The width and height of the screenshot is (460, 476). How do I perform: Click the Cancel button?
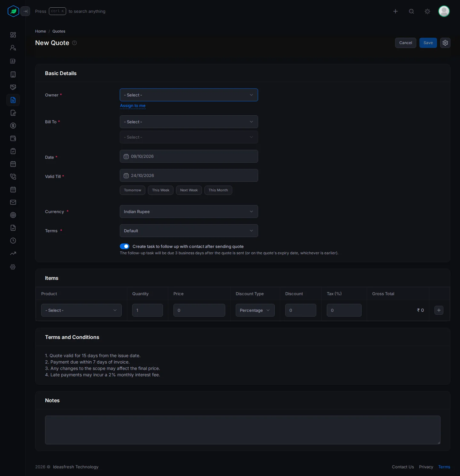406,43
